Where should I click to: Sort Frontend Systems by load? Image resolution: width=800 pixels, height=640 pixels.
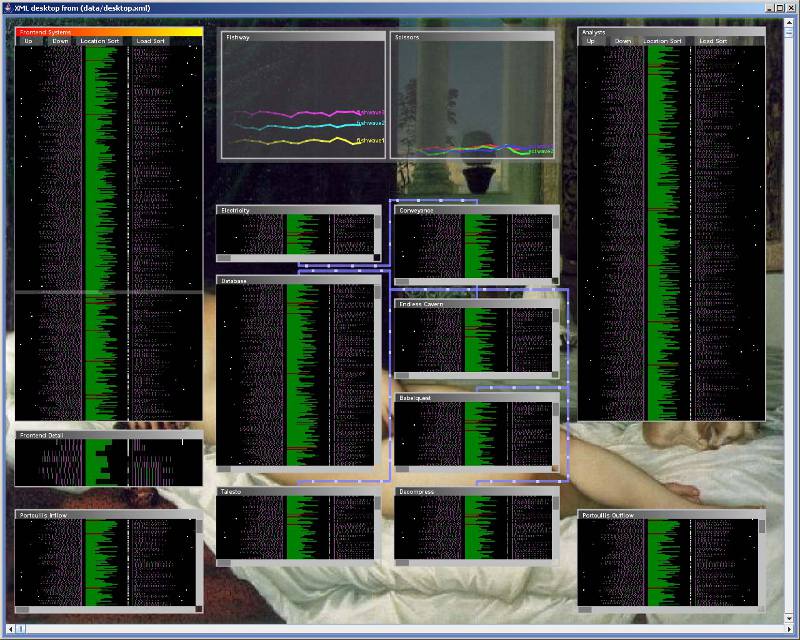pyautogui.click(x=151, y=41)
